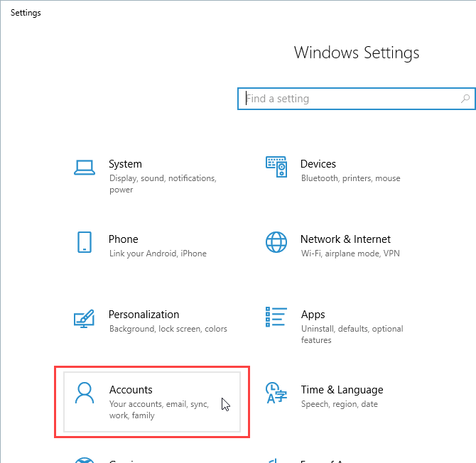
Task: Open the Phone icon
Action: (85, 242)
